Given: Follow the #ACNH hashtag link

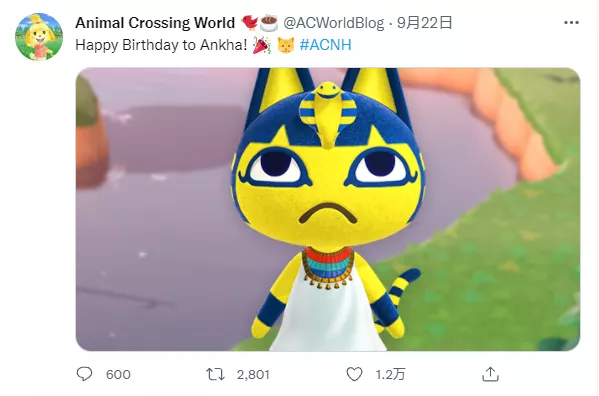Looking at the screenshot, I should click(x=325, y=45).
